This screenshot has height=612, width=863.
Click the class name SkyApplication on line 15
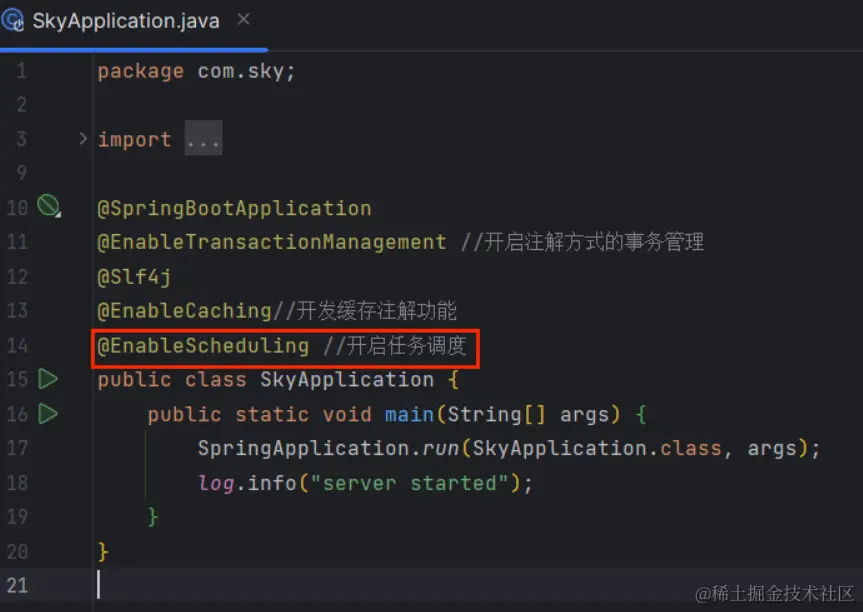[346, 379]
